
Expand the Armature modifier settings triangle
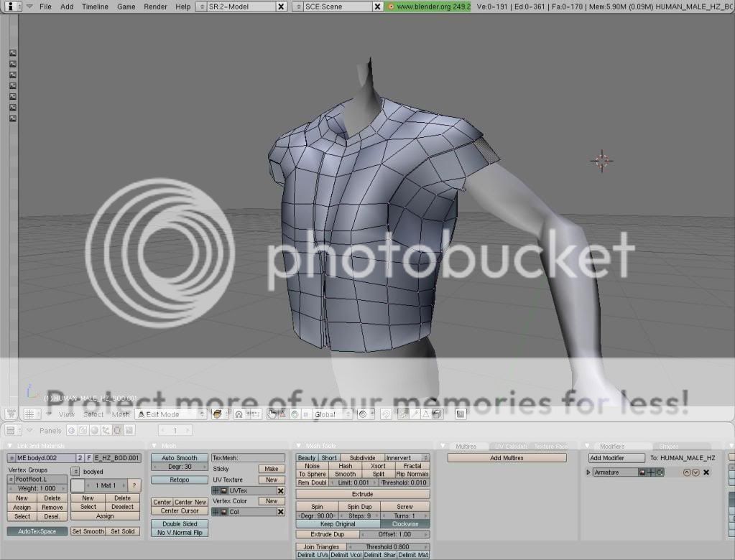588,472
